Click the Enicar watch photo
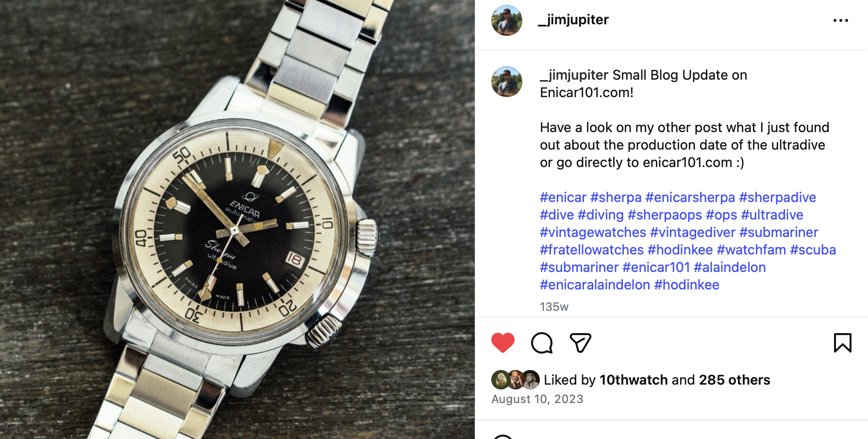Image resolution: width=868 pixels, height=439 pixels. coord(237,219)
